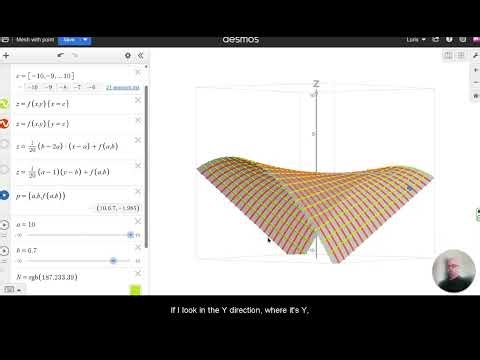Edit the b = 0.7 value field
480x360 pixels.
tap(27, 250)
